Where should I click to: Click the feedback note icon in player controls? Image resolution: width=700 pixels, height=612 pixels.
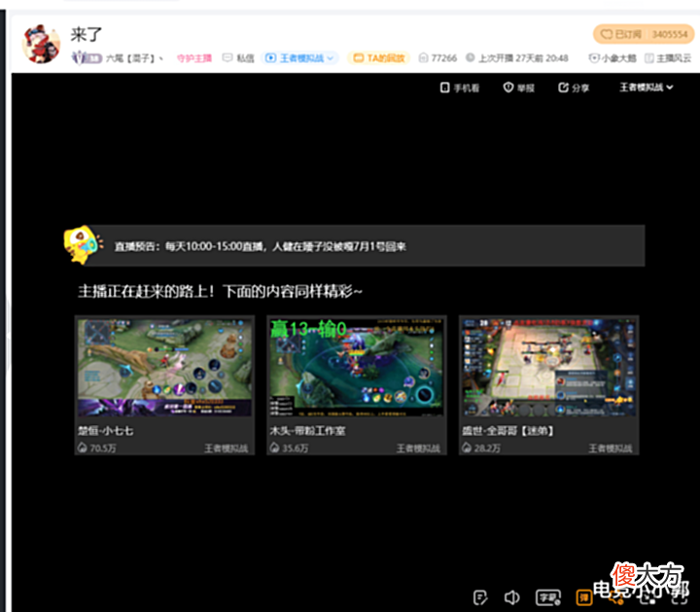tap(480, 597)
